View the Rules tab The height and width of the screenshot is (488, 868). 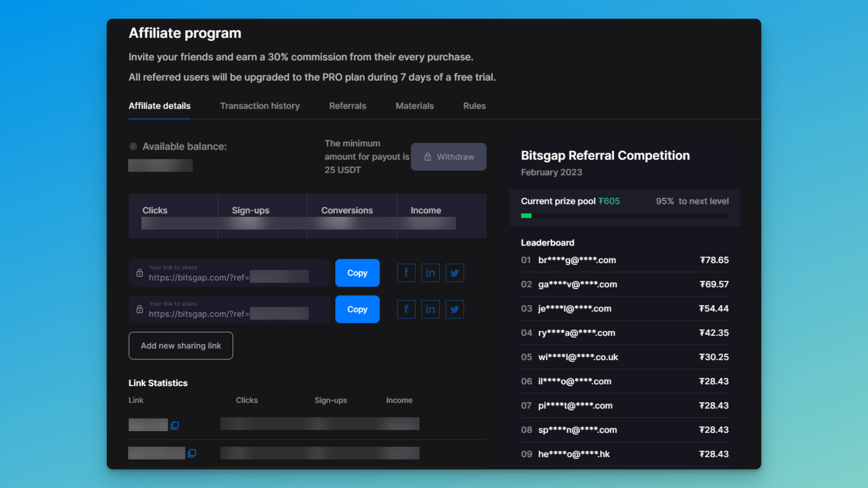[474, 106]
